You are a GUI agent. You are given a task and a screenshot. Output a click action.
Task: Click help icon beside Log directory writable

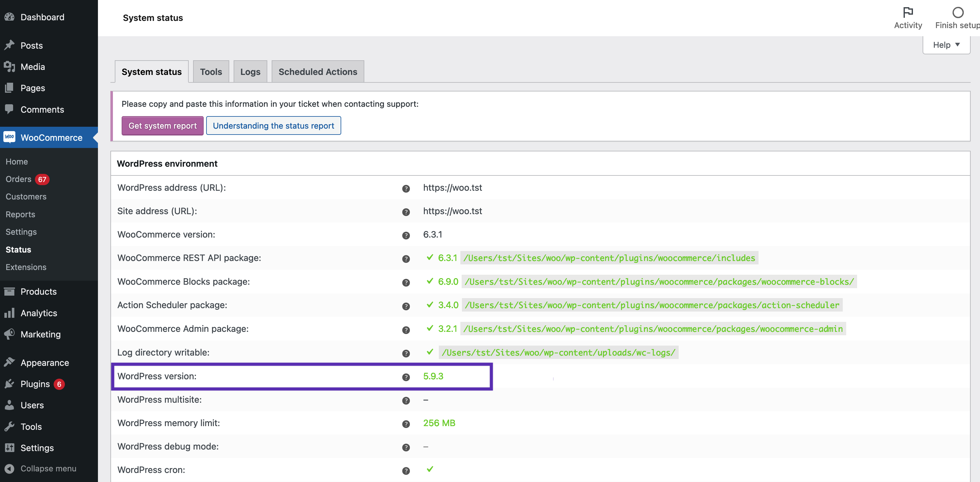pos(406,353)
